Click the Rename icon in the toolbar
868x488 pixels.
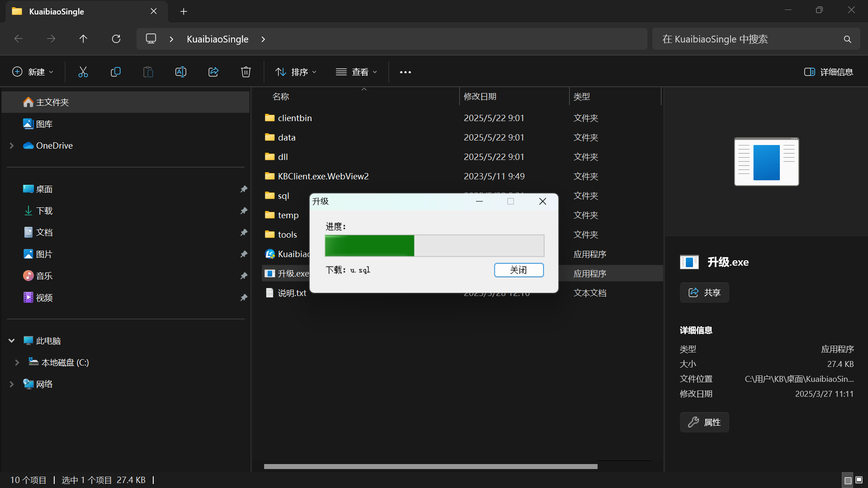181,72
